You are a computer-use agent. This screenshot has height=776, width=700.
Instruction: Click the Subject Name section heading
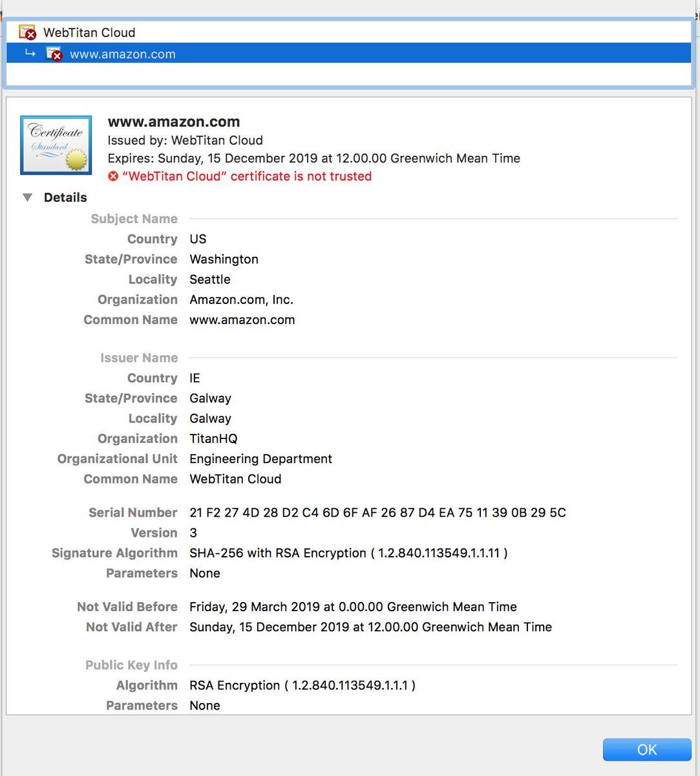134,219
